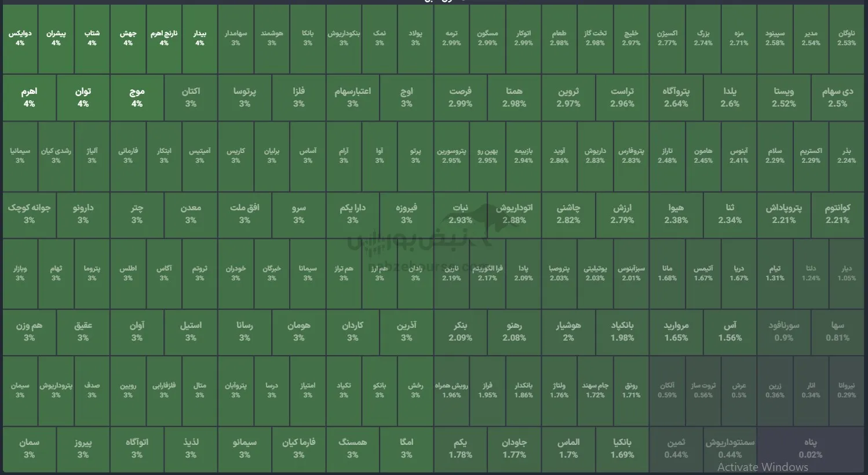Click the بنکر 2.09% tile
Screen dimensions: 868x475
(460, 332)
